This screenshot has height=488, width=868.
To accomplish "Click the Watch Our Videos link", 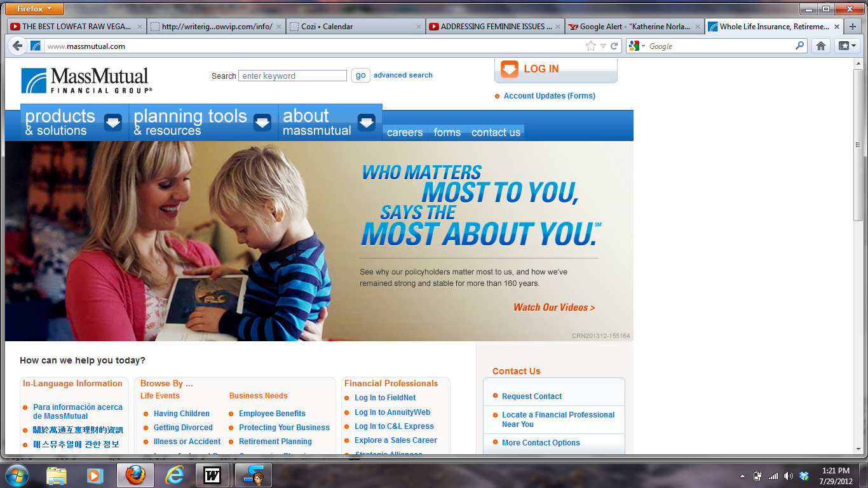I will click(x=554, y=308).
